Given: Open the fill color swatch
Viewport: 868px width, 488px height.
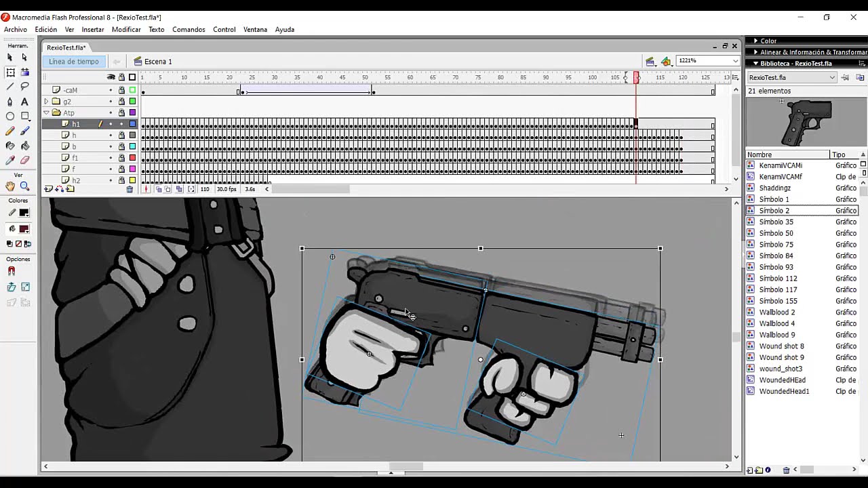Looking at the screenshot, I should [24, 229].
